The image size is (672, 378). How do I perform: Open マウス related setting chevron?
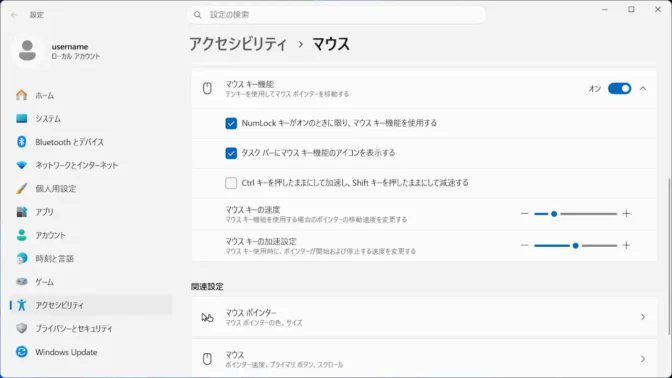pos(643,359)
